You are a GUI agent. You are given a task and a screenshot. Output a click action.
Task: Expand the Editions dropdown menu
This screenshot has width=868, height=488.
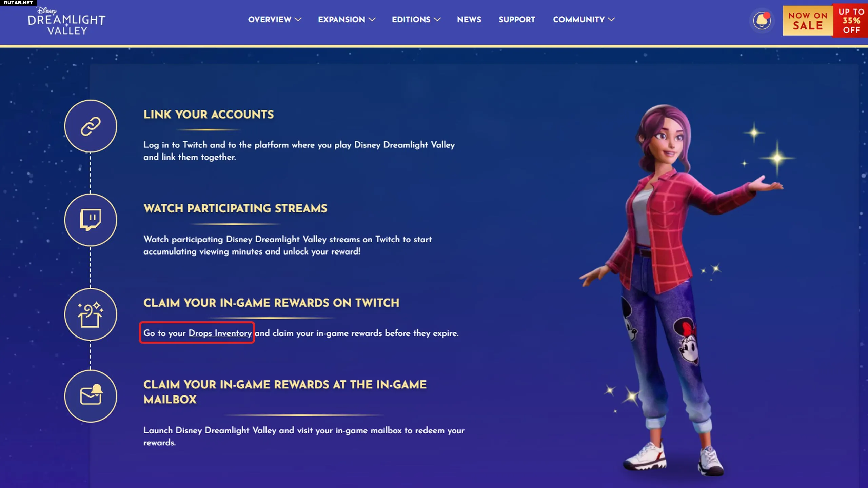[x=416, y=20]
